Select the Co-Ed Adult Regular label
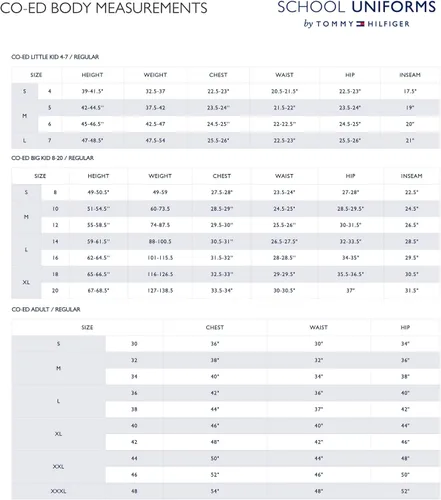 point(46,309)
